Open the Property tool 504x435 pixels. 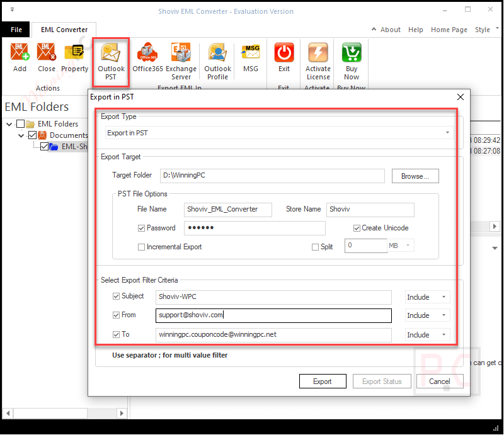74,52
